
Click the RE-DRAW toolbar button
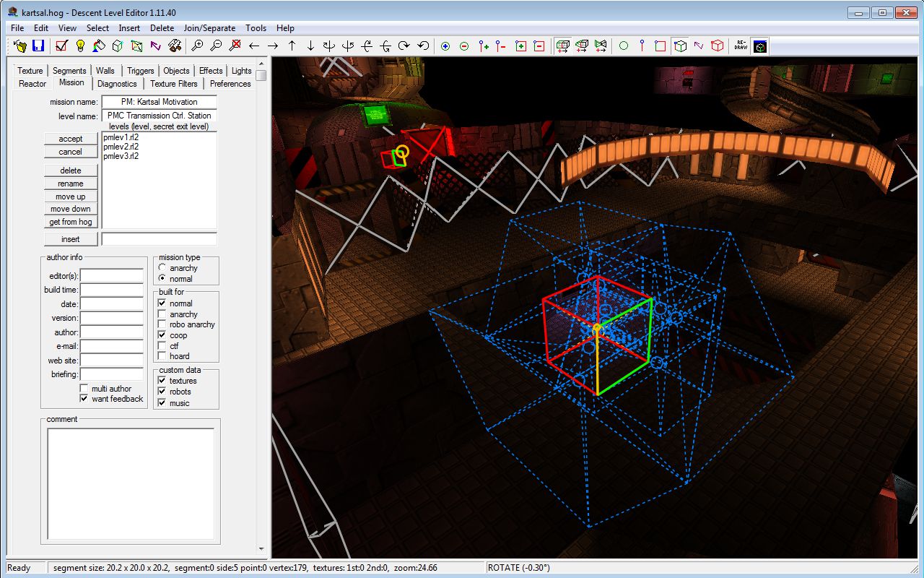pos(741,46)
